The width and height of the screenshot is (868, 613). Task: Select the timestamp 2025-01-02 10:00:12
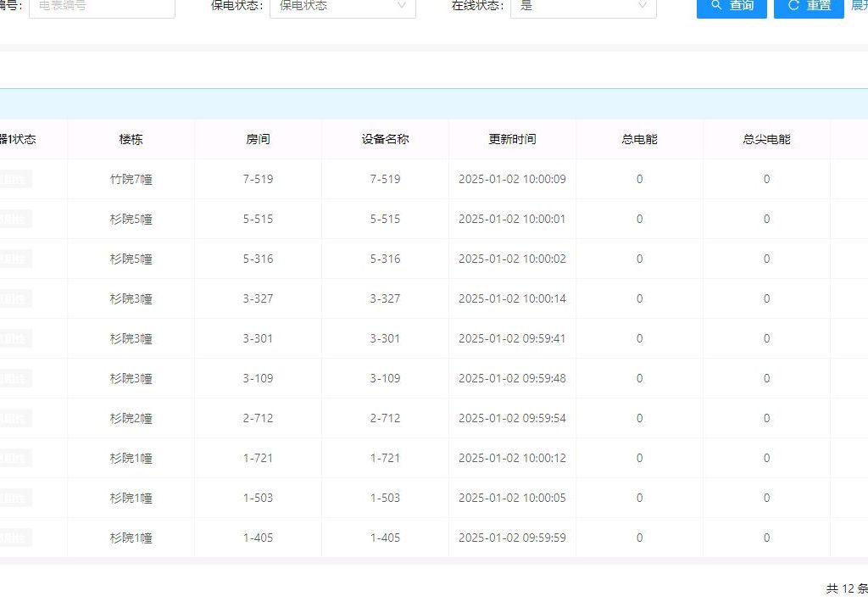[x=513, y=459]
